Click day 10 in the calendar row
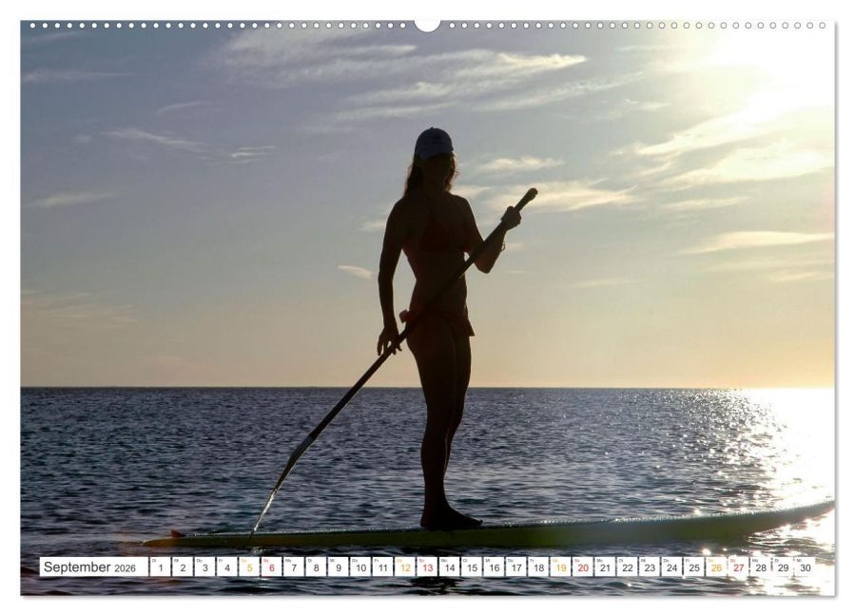 point(360,567)
